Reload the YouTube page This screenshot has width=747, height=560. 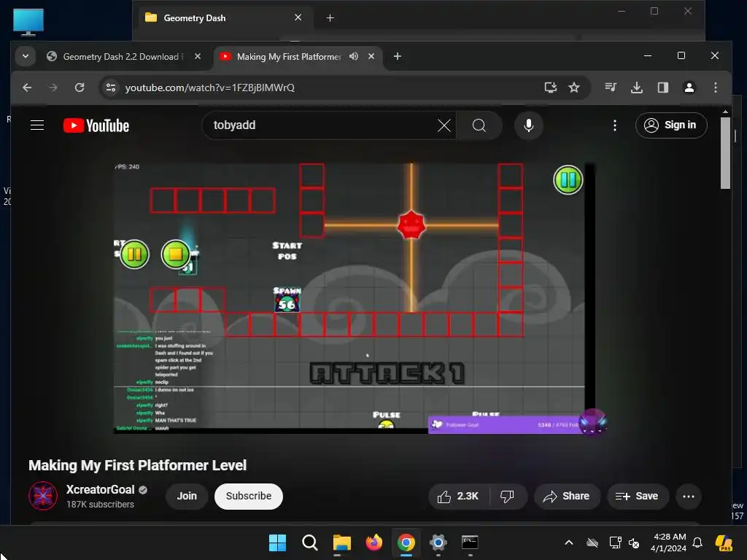click(80, 87)
